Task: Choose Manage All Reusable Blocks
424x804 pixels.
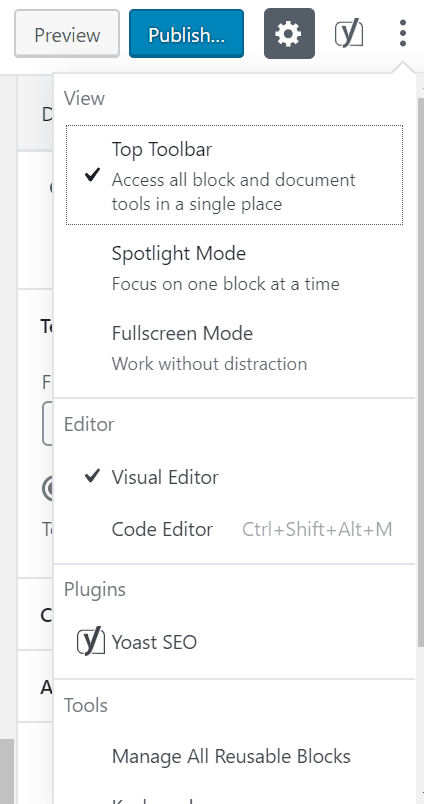Action: pyautogui.click(x=234, y=756)
